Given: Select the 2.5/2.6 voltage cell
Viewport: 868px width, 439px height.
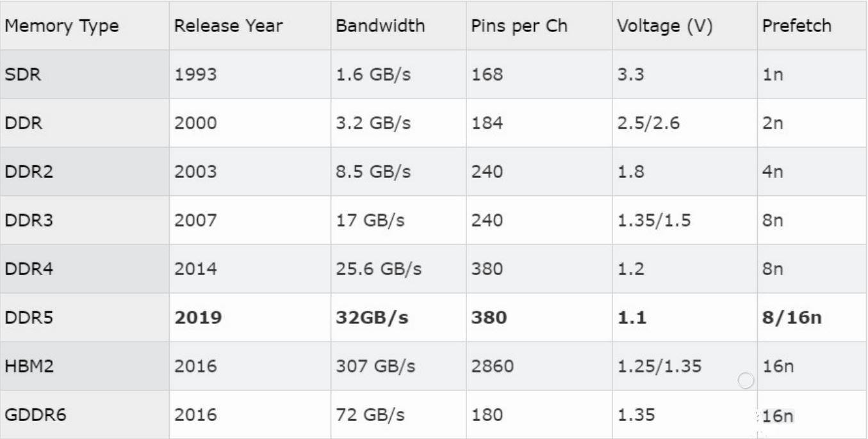Looking at the screenshot, I should pyautogui.click(x=648, y=123).
